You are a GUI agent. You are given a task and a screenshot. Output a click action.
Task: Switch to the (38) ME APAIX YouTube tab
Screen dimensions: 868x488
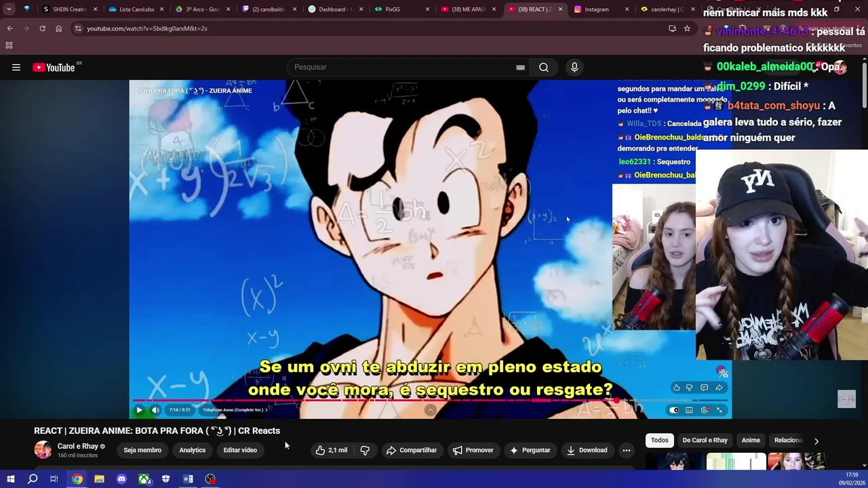coord(468,9)
